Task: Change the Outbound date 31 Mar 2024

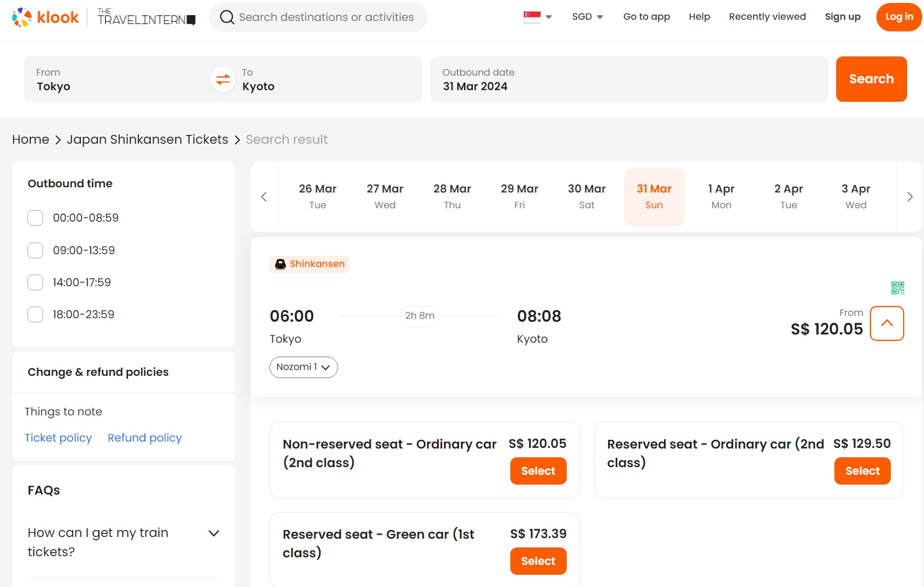Action: (x=629, y=79)
